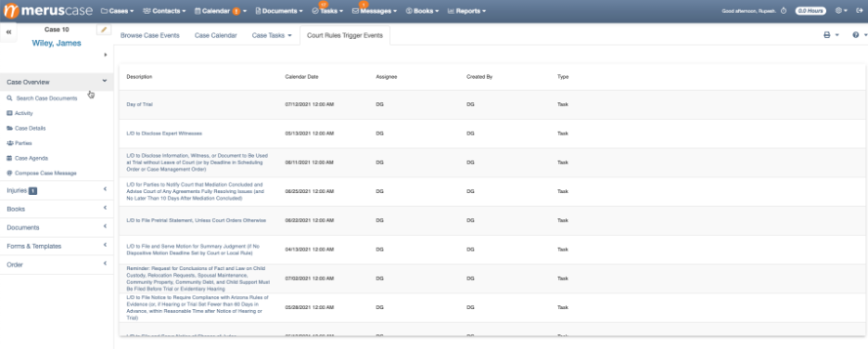
Task: Expand the Books sidebar section
Action: 57,209
